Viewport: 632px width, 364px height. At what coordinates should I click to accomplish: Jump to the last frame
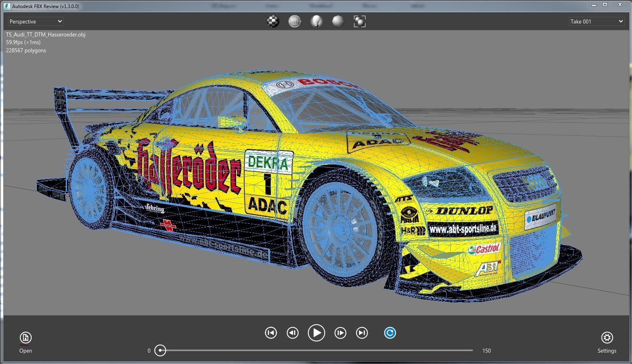point(362,333)
